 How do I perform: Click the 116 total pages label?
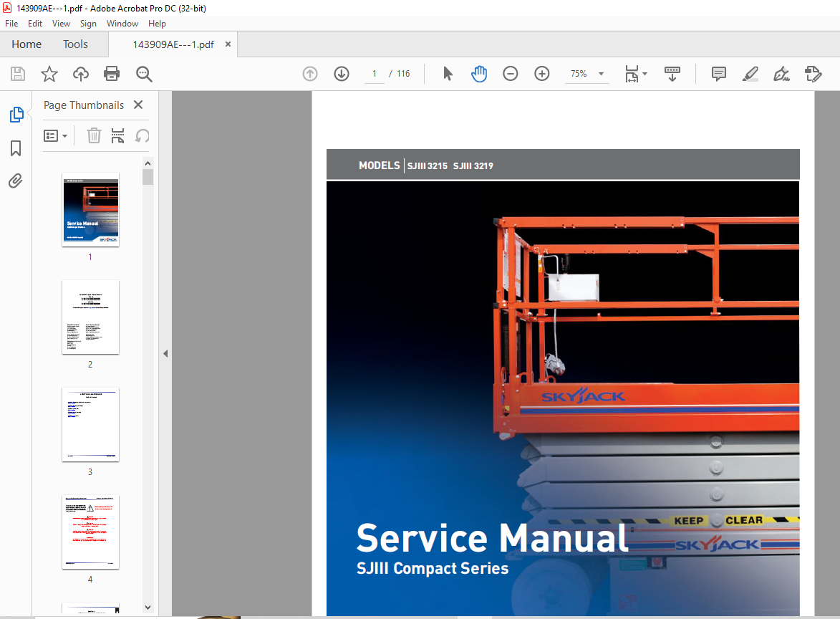[x=403, y=73]
